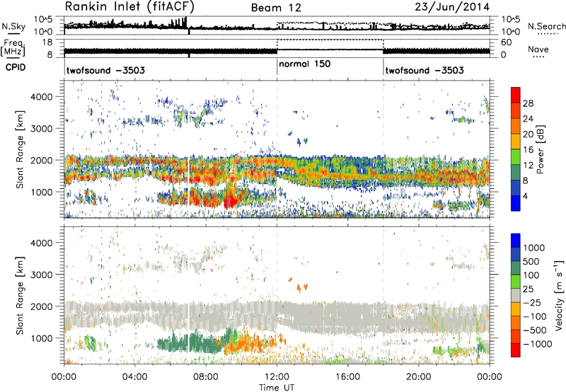
Task: Click the '28' label on Power colorbar
Action: 528,103
